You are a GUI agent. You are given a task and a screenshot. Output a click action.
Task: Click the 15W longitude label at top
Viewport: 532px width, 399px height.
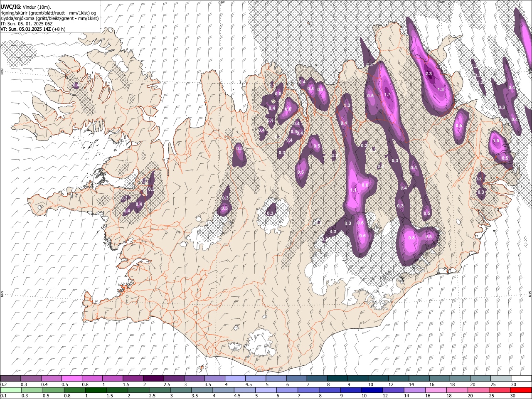[441, 2]
